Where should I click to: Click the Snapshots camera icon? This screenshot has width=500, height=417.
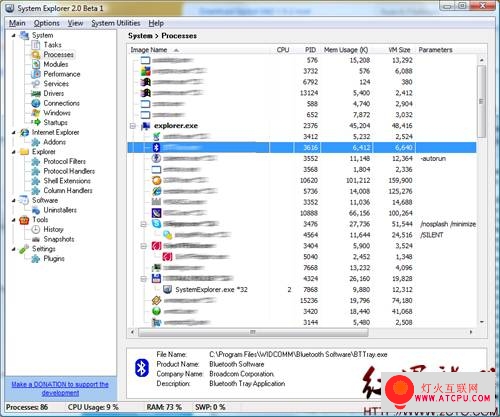(x=36, y=239)
